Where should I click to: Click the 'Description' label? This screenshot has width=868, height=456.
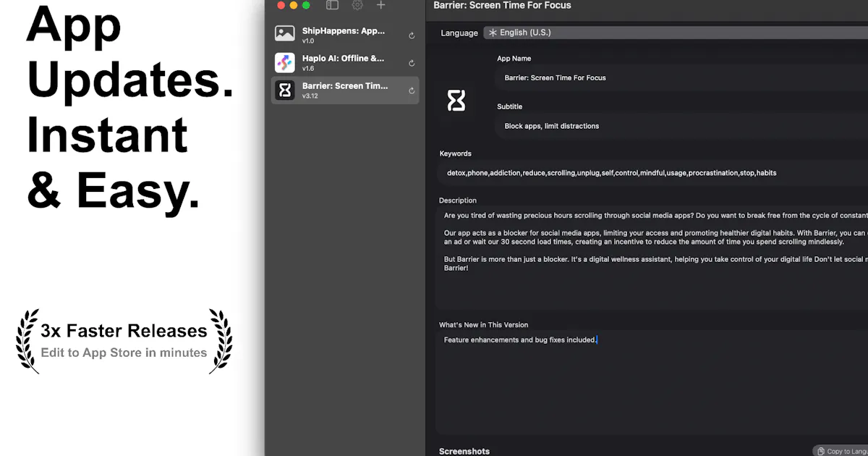coord(458,200)
